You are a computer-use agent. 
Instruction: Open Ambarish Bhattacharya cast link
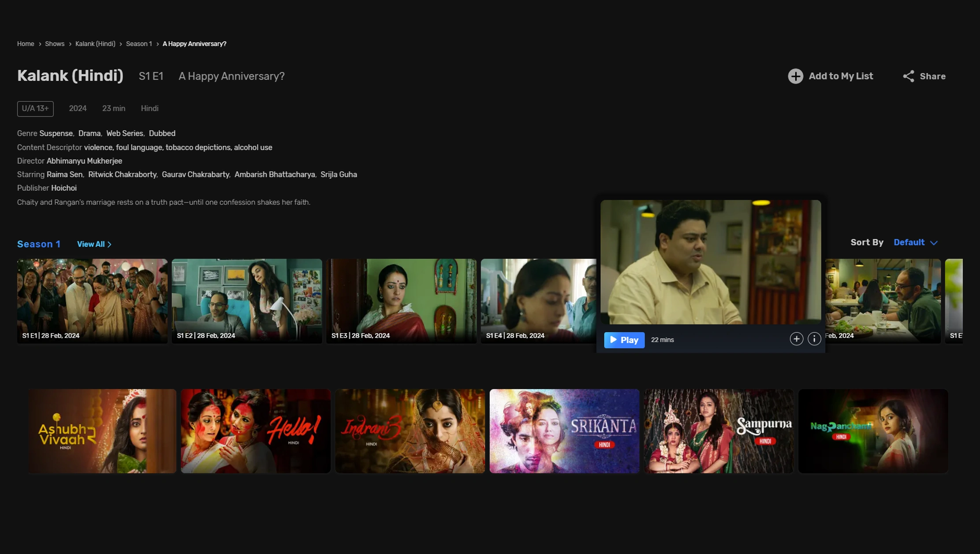tap(275, 175)
